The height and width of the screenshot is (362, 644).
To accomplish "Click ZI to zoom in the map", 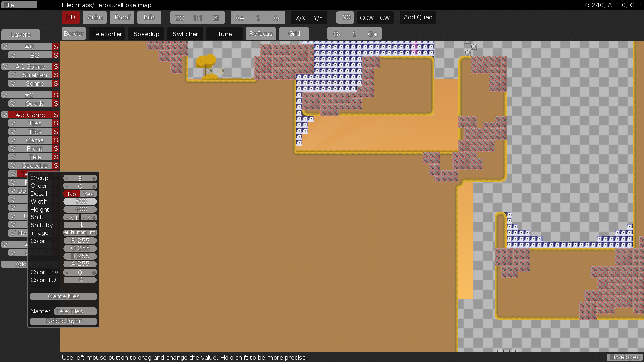I will coord(216,18).
